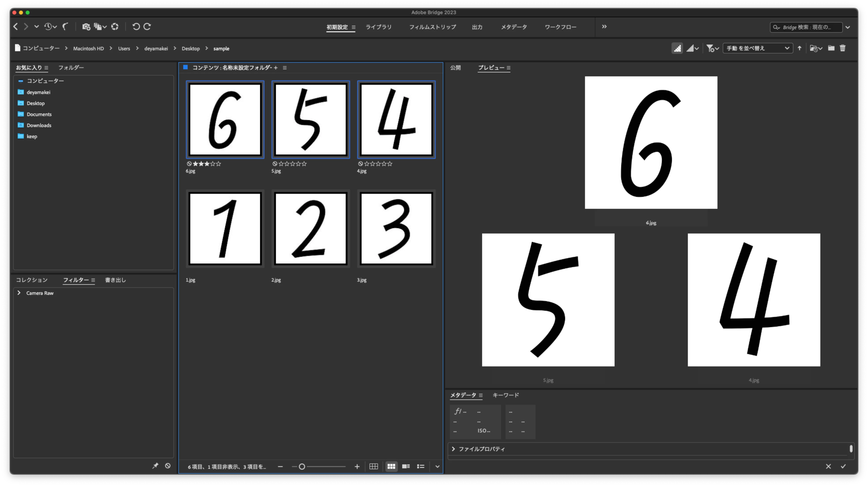
Task: Open the Keywords tab
Action: [506, 395]
